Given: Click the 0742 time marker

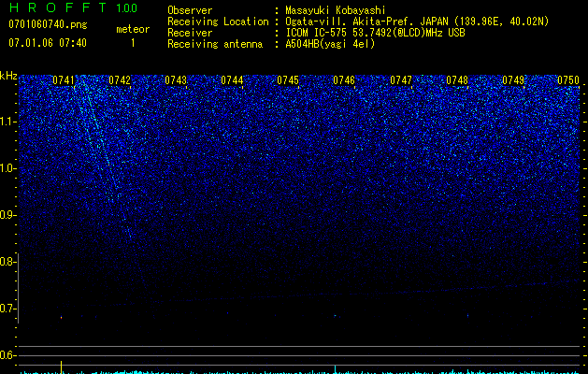Looking at the screenshot, I should [120, 80].
